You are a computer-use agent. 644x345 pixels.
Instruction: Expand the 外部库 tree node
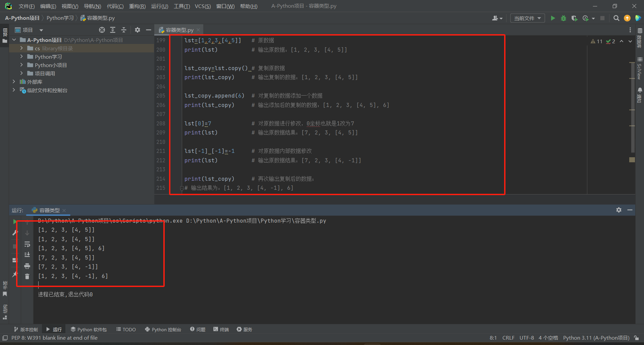pyautogui.click(x=14, y=82)
